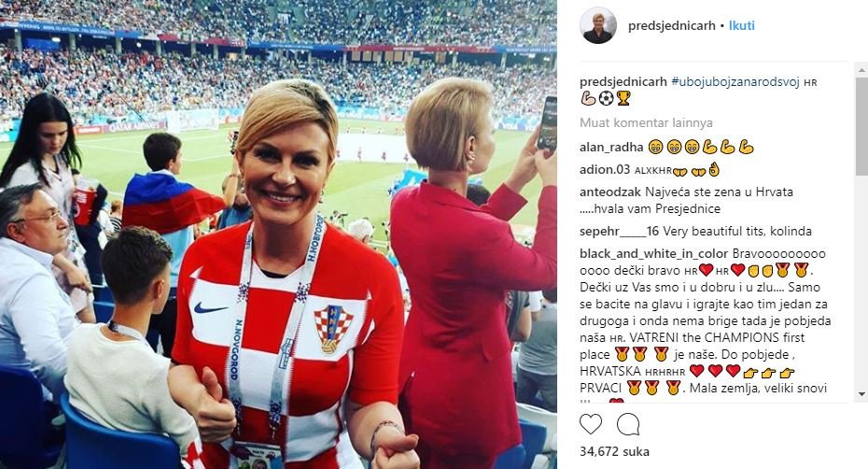The height and width of the screenshot is (469, 868).
Task: Click the predsjednicarh name in the caption
Action: (x=623, y=82)
